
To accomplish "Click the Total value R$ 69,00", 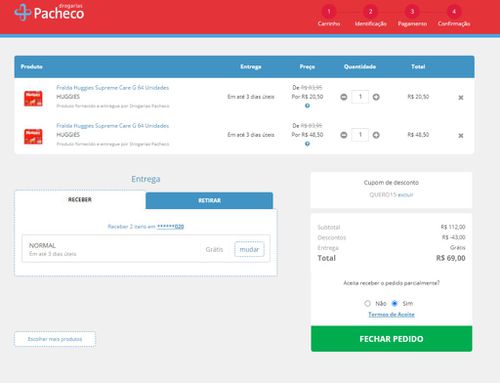I will coord(451,258).
